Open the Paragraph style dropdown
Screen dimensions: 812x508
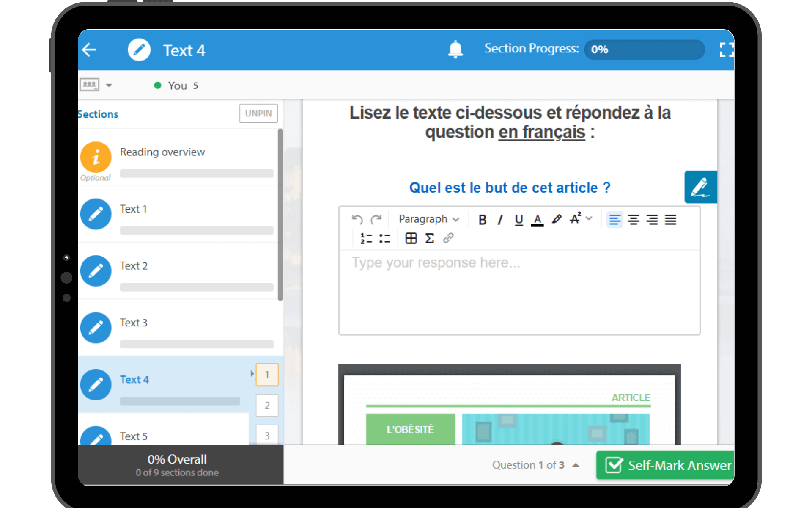(x=428, y=219)
